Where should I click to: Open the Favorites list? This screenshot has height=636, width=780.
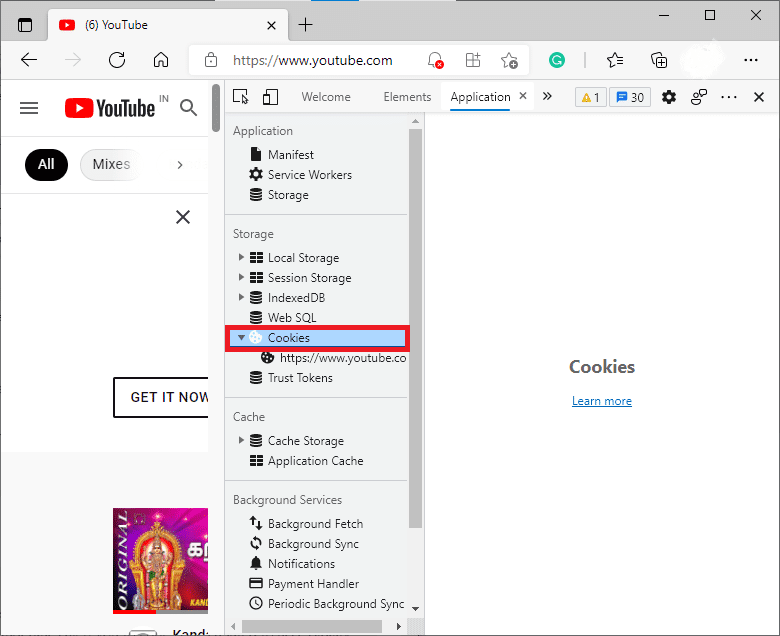(x=615, y=60)
